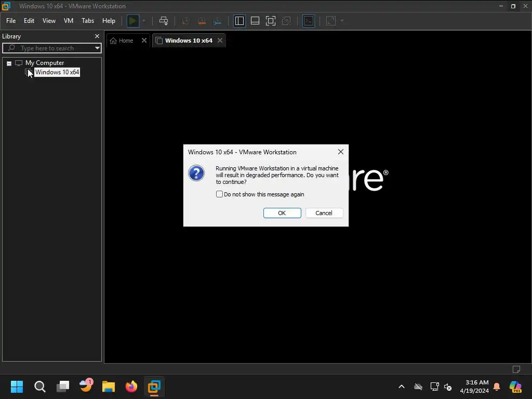Launch Firefox from the taskbar

pyautogui.click(x=131, y=387)
